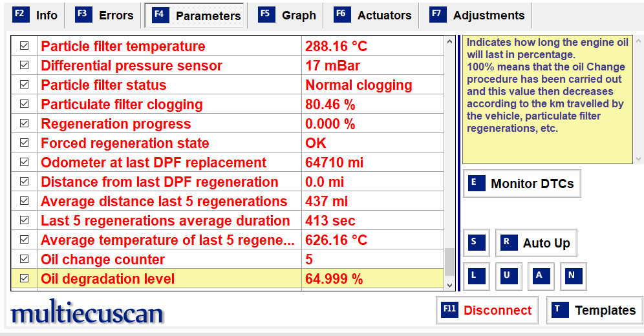The height and width of the screenshot is (336, 644).
Task: Click the S shortcut key button
Action: pyautogui.click(x=477, y=243)
